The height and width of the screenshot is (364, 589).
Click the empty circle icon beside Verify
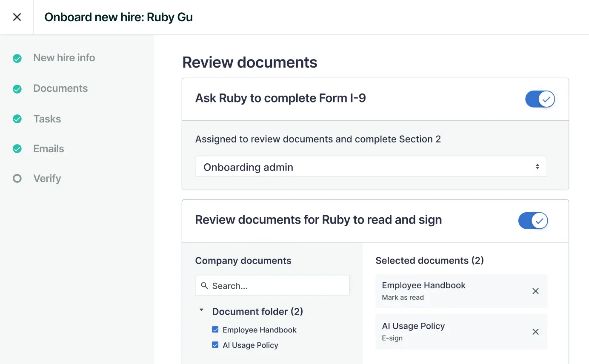[x=17, y=179]
